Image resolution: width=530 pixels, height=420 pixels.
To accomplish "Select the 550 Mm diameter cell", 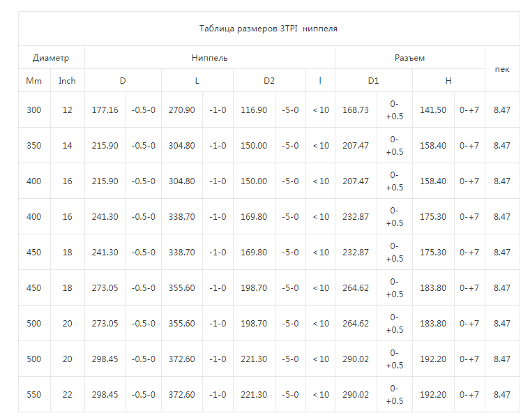I will 34,395.
